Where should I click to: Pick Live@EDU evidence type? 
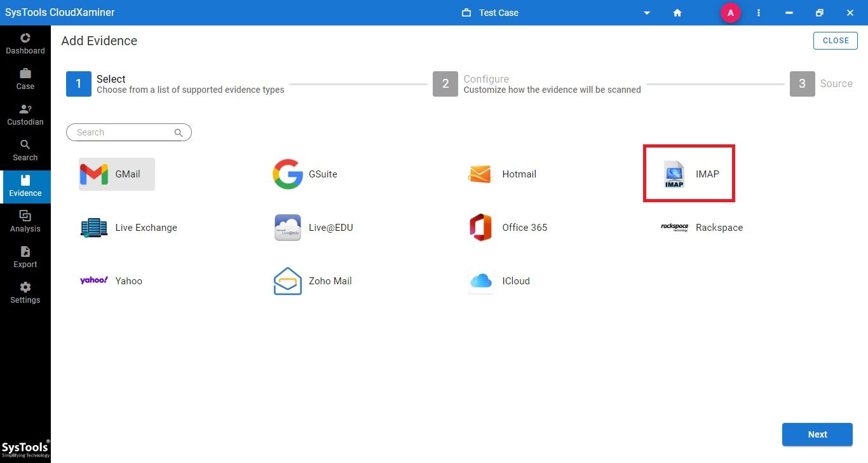pyautogui.click(x=313, y=228)
